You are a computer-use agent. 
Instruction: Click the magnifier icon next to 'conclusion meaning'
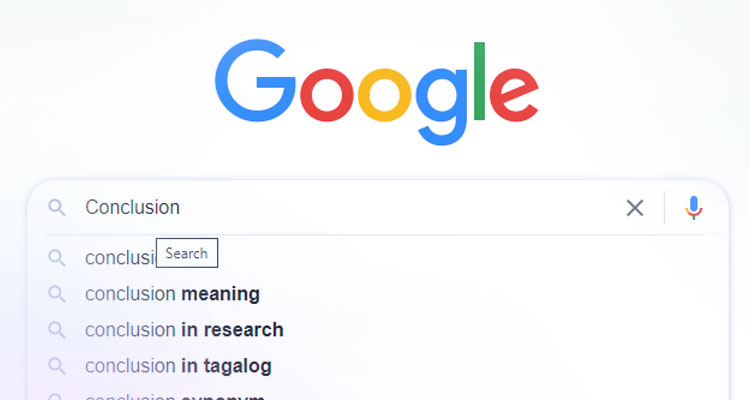(57, 294)
